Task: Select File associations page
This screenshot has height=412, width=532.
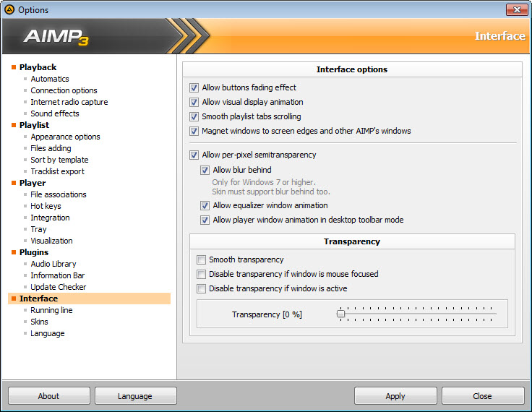Action: coord(59,194)
